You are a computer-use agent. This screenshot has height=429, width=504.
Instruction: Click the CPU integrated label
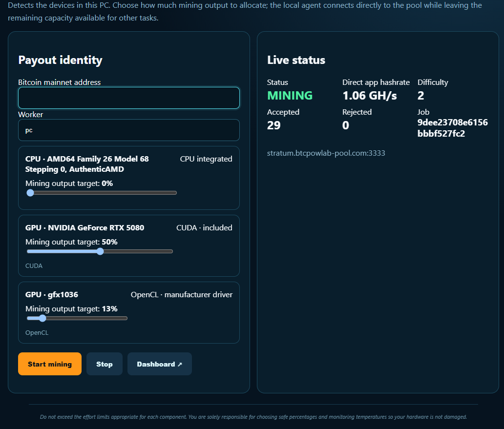(206, 159)
